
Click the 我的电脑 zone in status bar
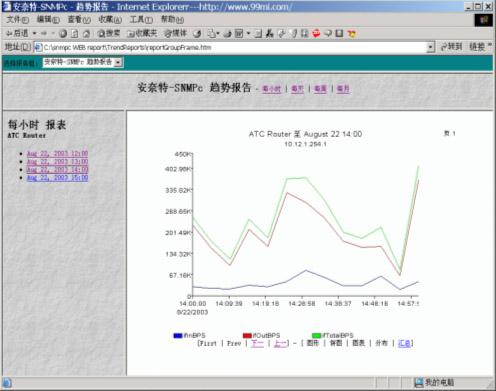point(434,383)
